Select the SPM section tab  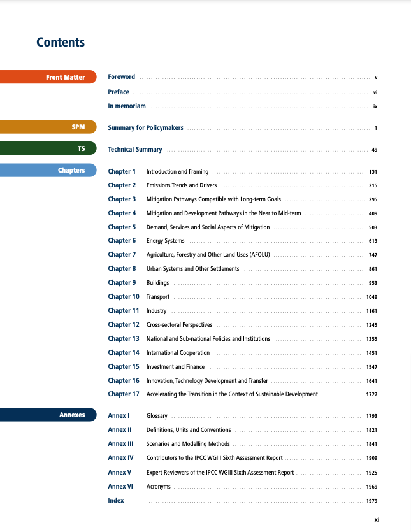[48, 127]
